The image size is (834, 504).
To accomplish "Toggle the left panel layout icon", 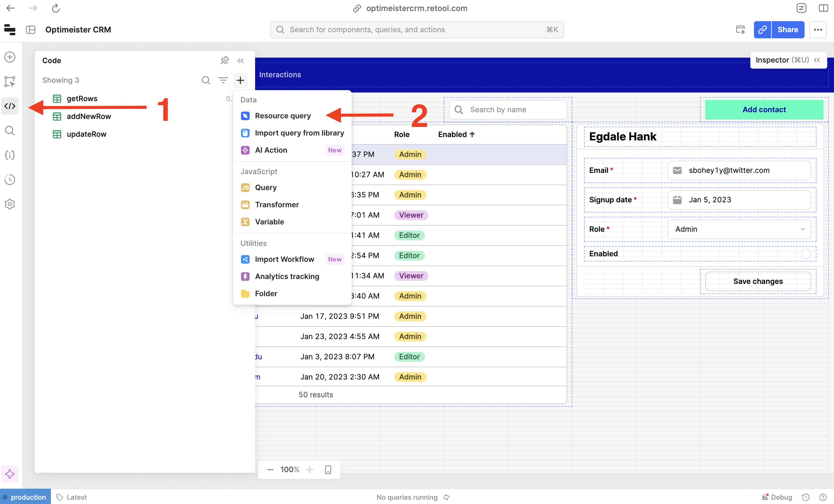I will [x=31, y=30].
